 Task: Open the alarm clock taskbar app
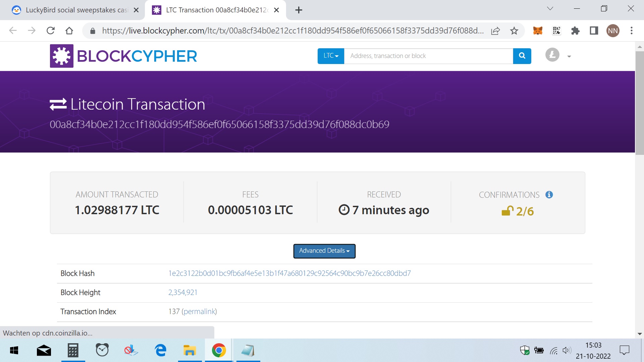[x=102, y=350]
